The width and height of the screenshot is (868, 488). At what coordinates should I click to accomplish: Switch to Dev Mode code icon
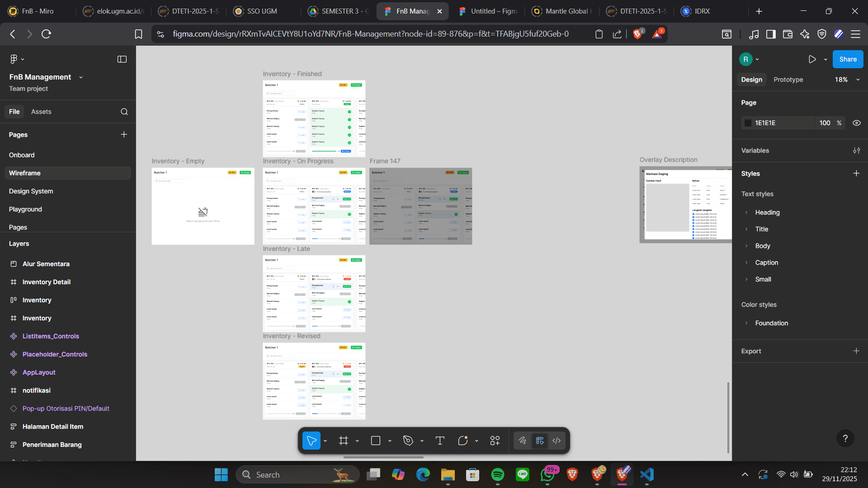557,441
